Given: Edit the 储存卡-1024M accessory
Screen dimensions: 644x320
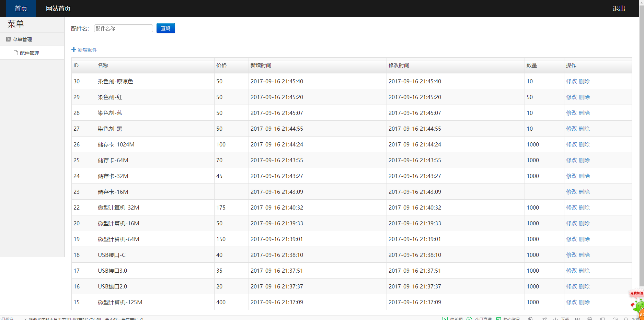Looking at the screenshot, I should click(x=572, y=144).
